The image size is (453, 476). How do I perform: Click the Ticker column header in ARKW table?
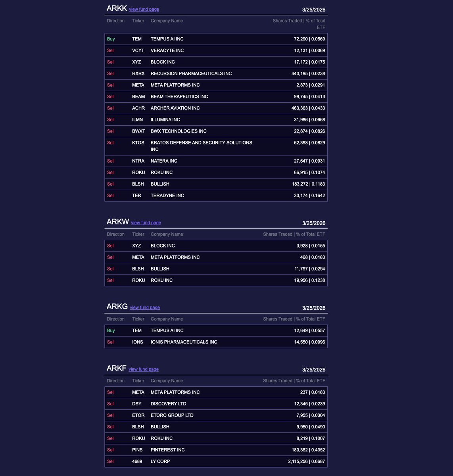(x=138, y=234)
